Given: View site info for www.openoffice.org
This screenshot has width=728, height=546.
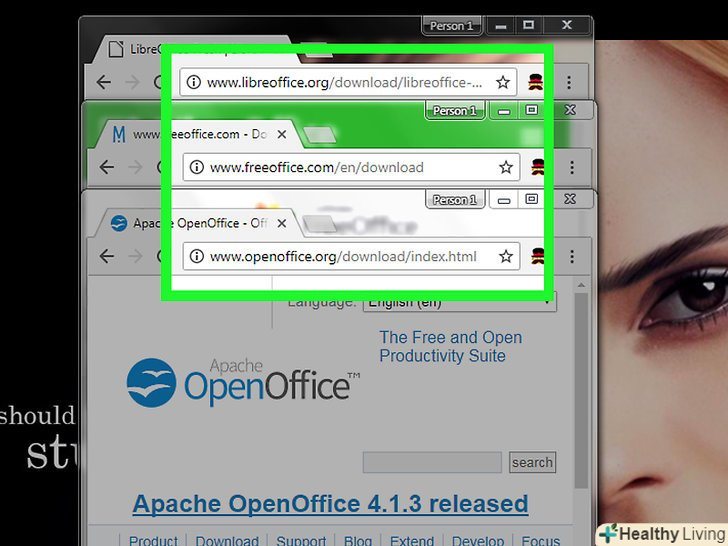Looking at the screenshot, I should click(x=197, y=256).
